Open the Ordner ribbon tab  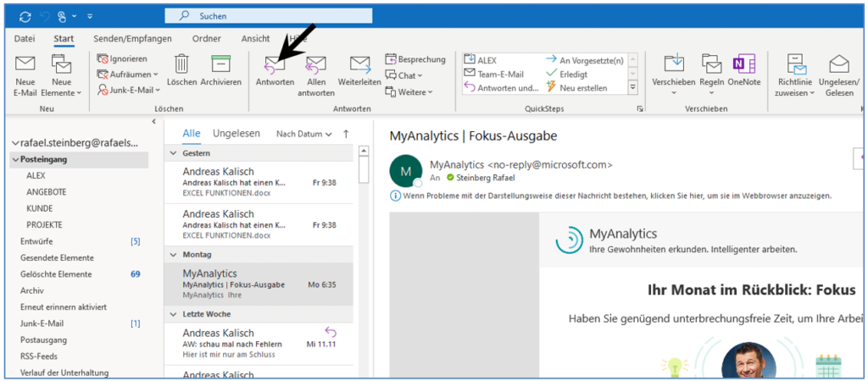click(207, 39)
